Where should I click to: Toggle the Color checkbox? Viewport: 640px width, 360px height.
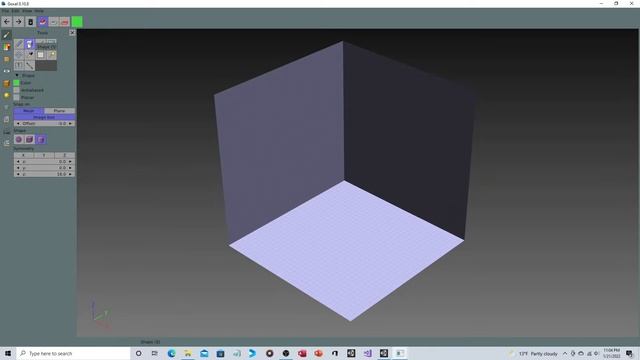16,82
